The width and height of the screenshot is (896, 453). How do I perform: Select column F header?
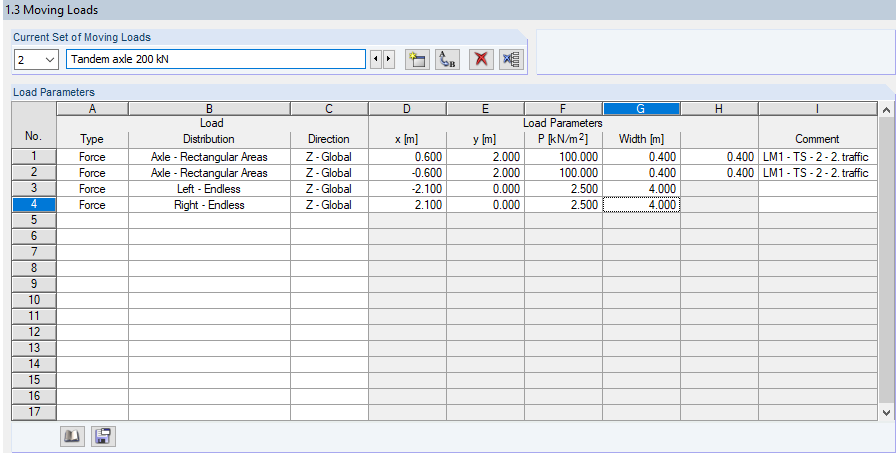point(563,109)
